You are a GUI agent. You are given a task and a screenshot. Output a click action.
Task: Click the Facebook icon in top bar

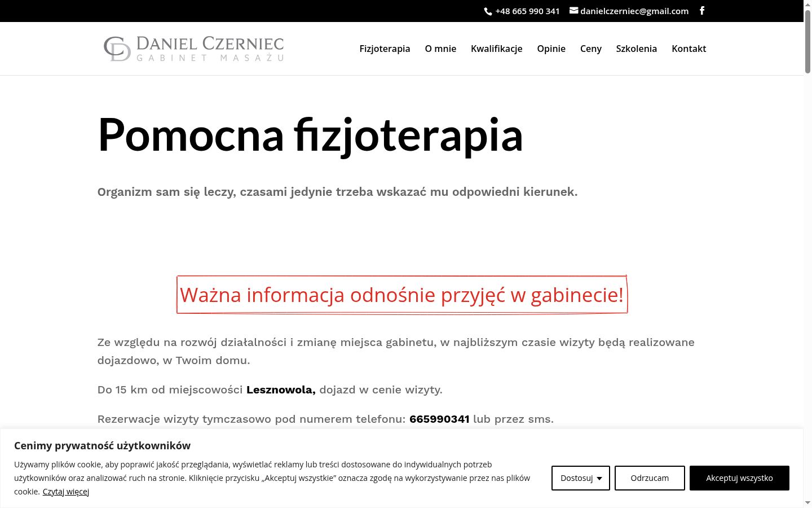pyautogui.click(x=702, y=11)
